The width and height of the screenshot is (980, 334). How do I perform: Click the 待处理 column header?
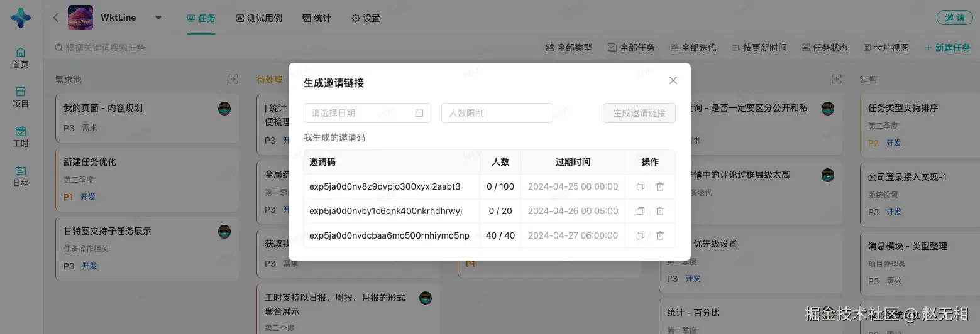(270, 80)
